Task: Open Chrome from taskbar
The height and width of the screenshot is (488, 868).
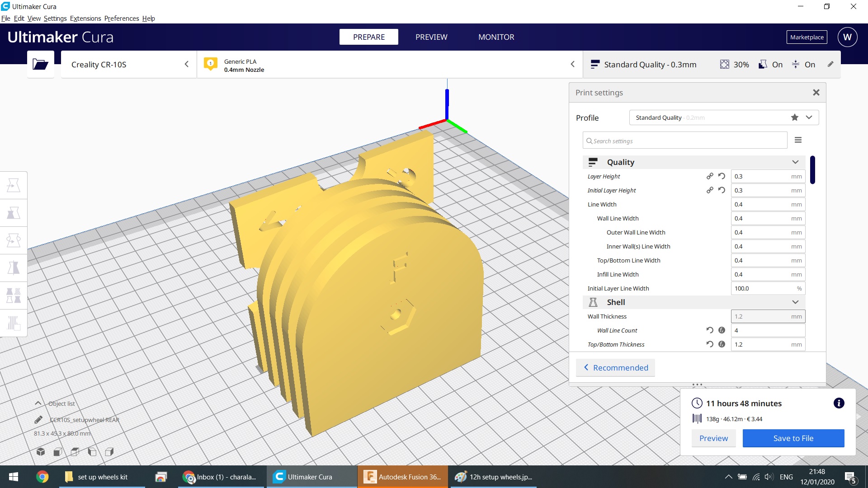Action: click(42, 477)
